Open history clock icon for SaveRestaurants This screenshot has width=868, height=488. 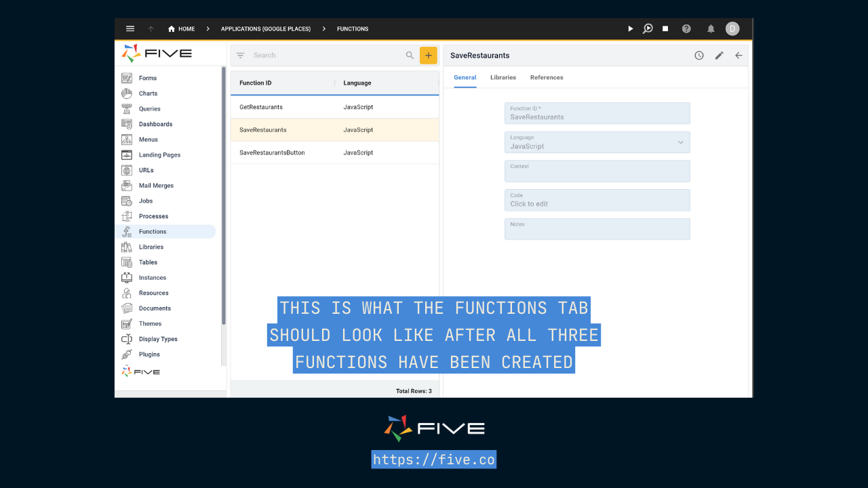(699, 56)
